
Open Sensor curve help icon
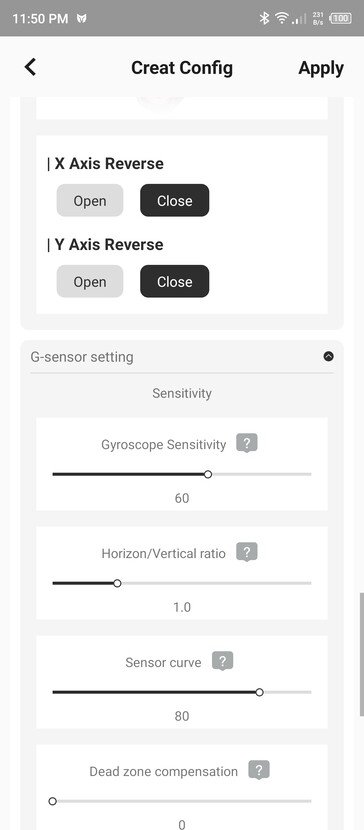coord(222,661)
